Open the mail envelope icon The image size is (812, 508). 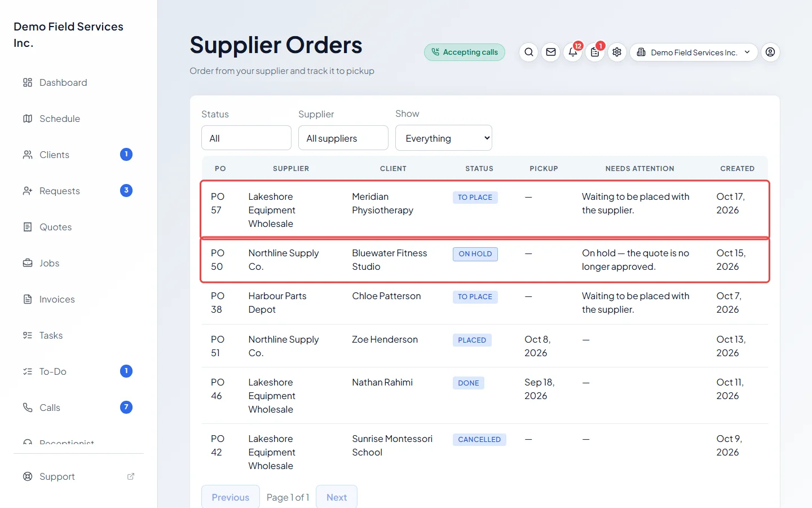551,52
